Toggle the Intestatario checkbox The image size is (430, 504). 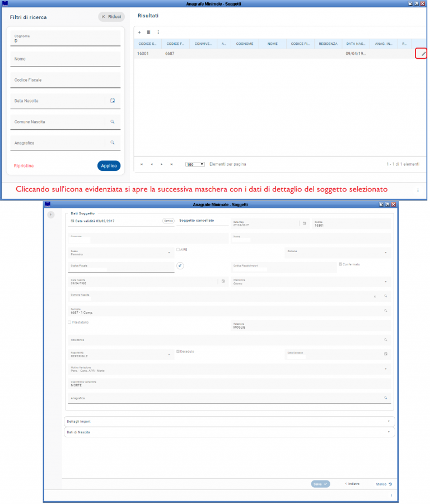pos(70,323)
